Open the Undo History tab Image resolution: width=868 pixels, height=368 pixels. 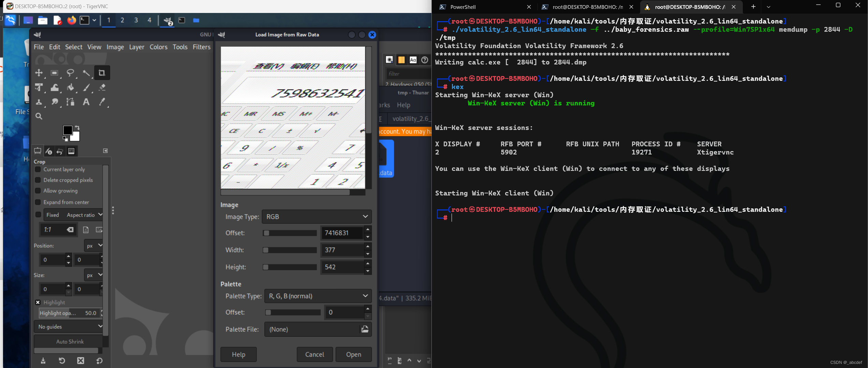click(x=60, y=151)
